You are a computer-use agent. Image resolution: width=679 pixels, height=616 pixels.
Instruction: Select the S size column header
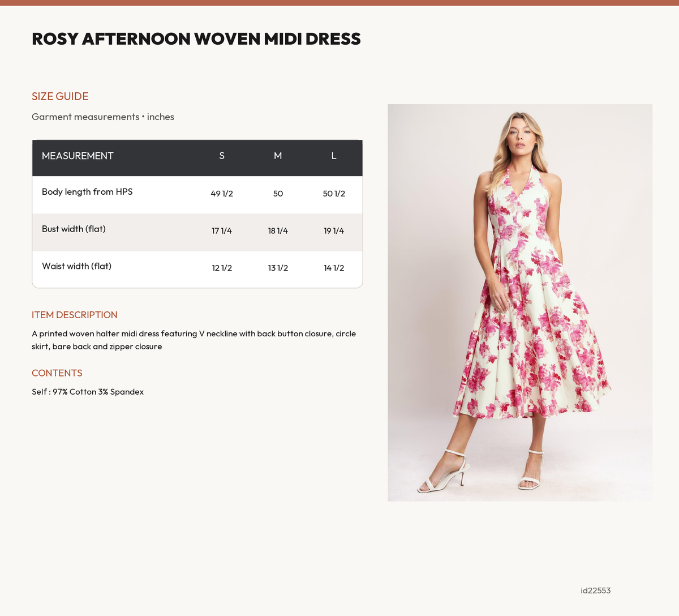pos(222,156)
